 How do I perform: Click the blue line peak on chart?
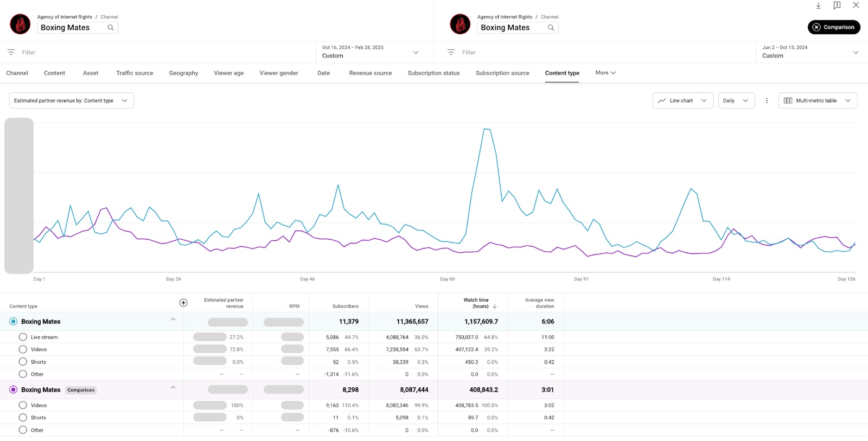[487, 129]
